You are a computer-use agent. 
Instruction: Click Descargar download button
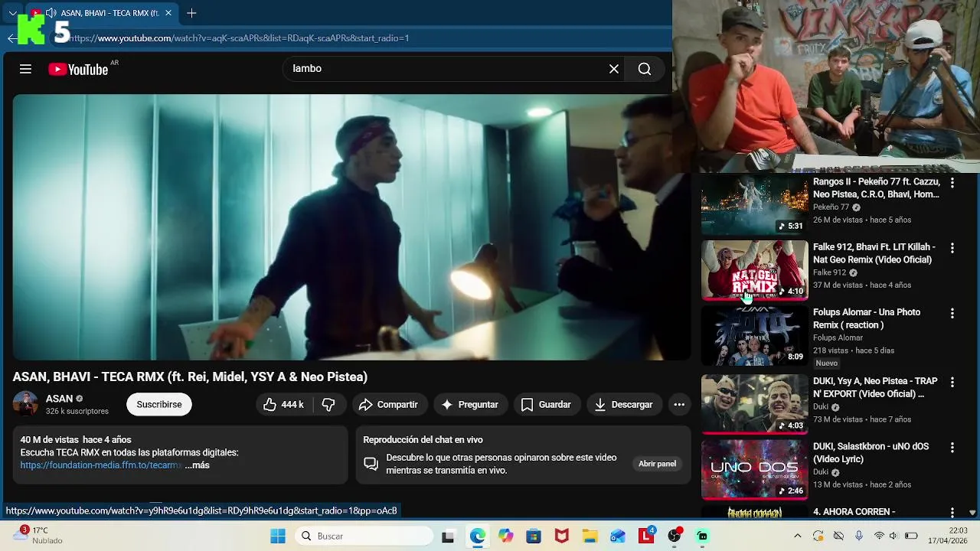(624, 405)
